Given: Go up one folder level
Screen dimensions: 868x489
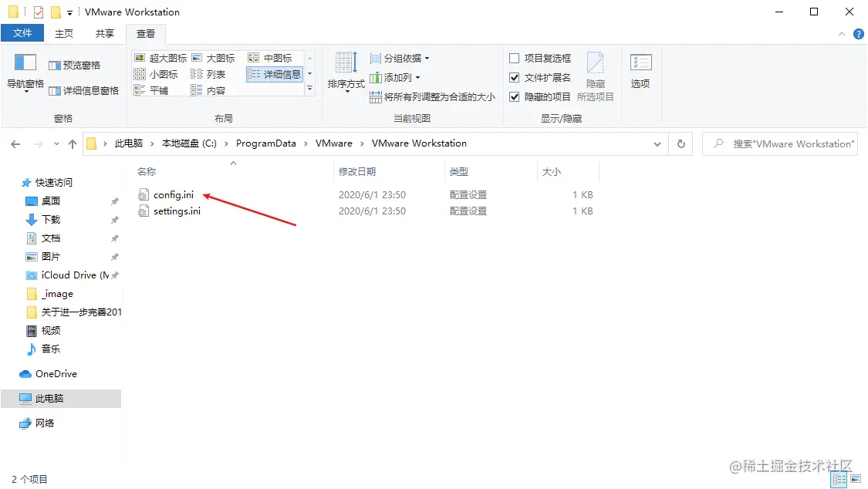Looking at the screenshot, I should (73, 143).
